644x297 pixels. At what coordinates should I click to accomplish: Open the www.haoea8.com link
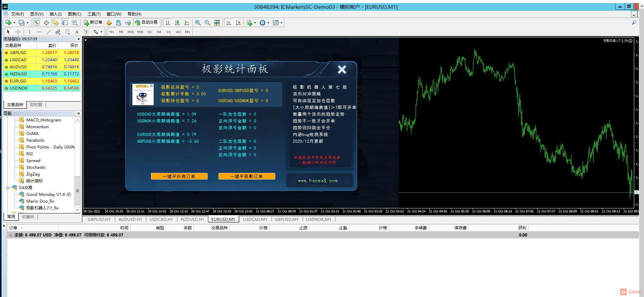coord(317,181)
